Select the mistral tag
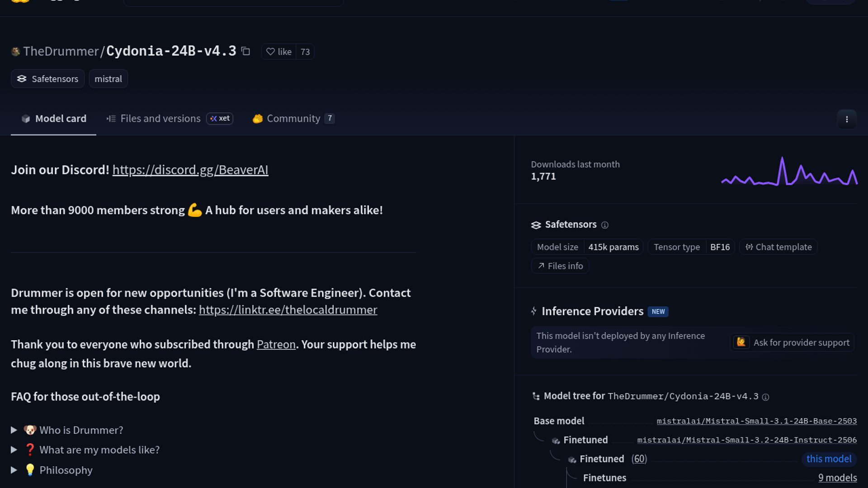Viewport: 868px width, 488px height. 108,79
